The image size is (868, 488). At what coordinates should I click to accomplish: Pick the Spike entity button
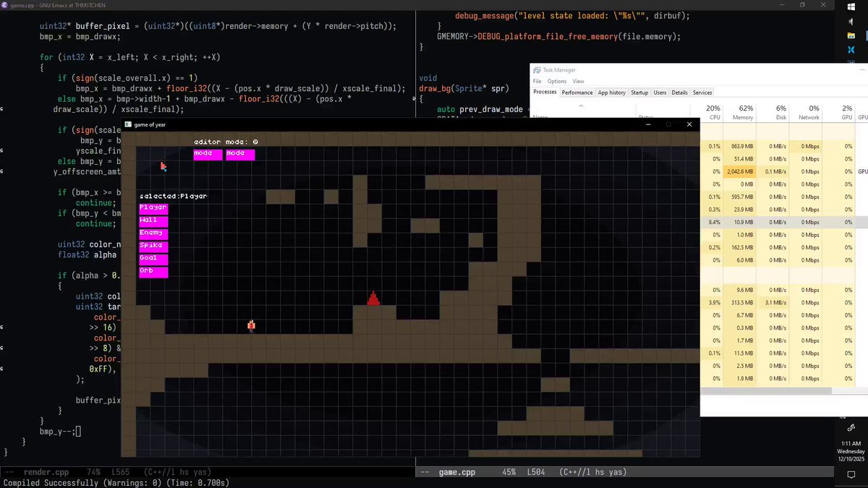coord(153,246)
